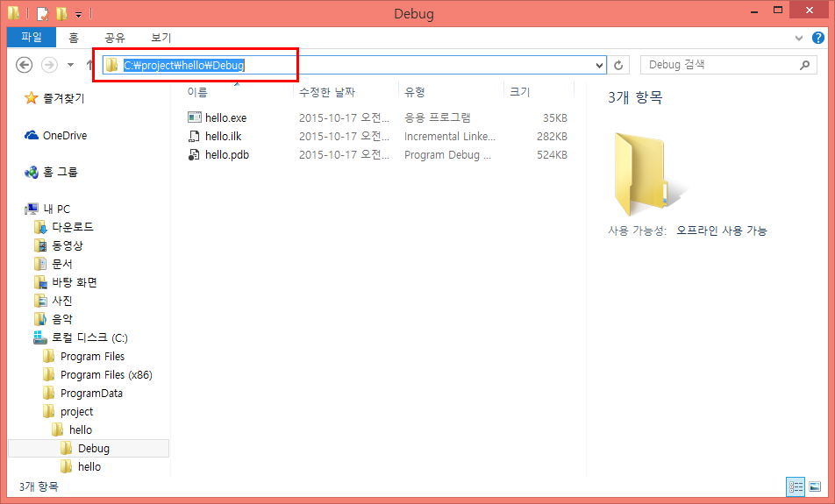The width and height of the screenshot is (835, 504).
Task: Click the search magnifier icon
Action: pyautogui.click(x=804, y=65)
